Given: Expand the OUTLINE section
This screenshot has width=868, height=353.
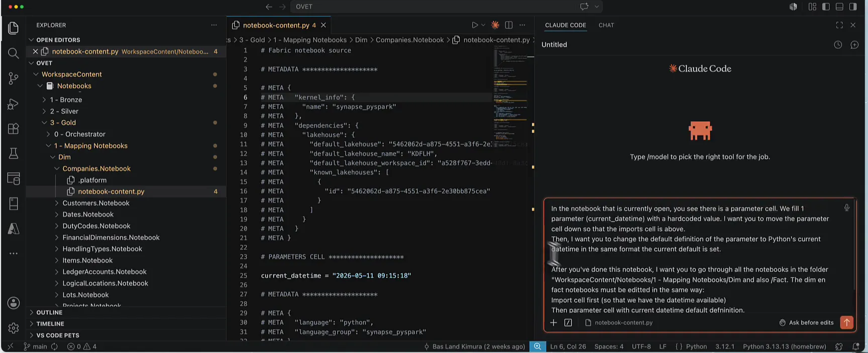Looking at the screenshot, I should click(32, 312).
